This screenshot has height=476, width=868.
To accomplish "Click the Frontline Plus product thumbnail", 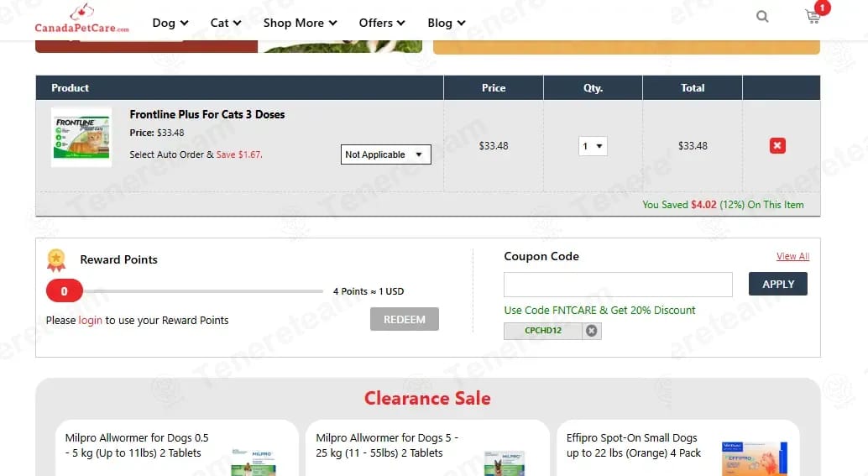I will [81, 138].
